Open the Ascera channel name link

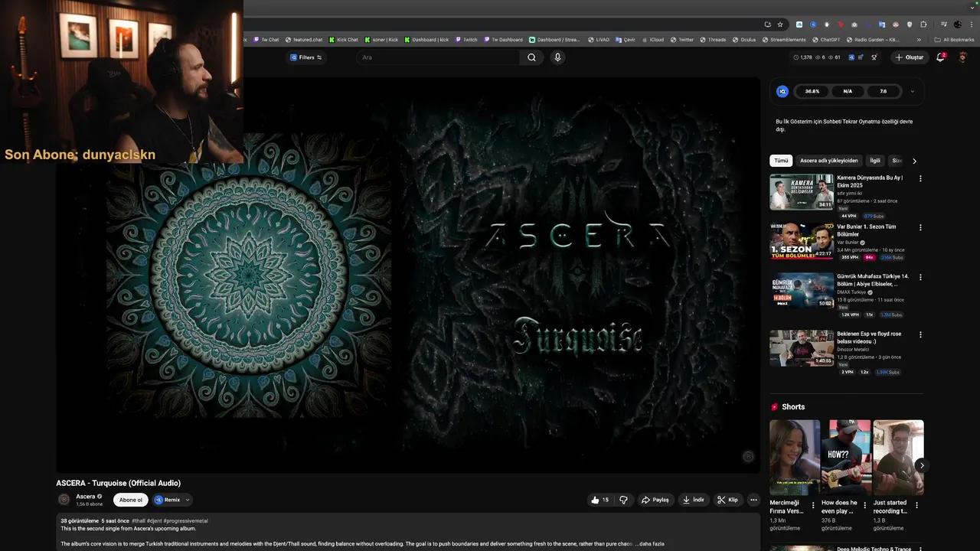[86, 497]
